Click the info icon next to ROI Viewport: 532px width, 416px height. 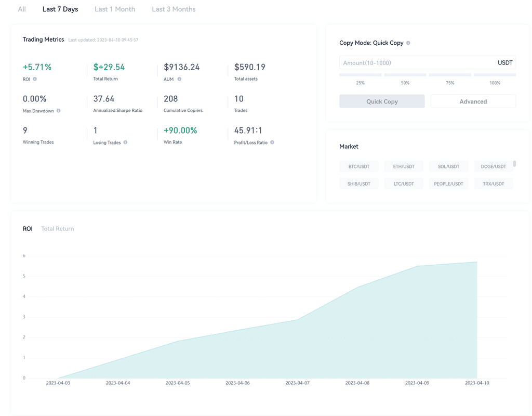35,79
